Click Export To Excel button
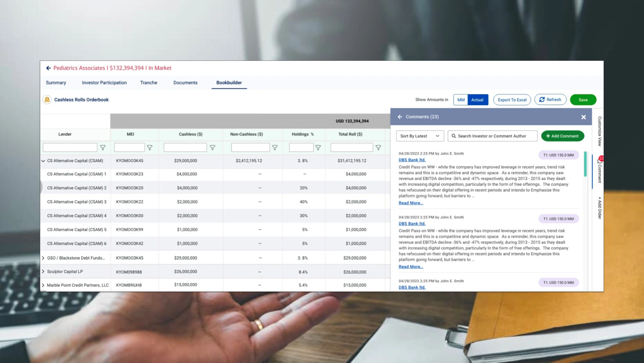This screenshot has width=644, height=363. point(512,100)
